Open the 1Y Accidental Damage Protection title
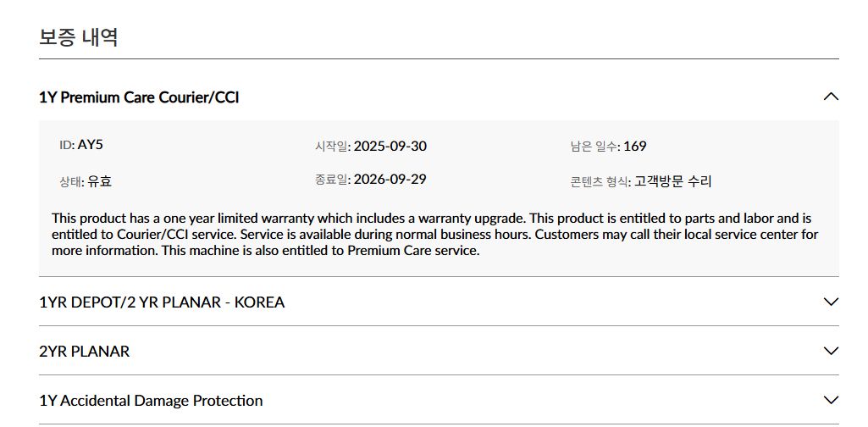The image size is (868, 427). pos(151,401)
